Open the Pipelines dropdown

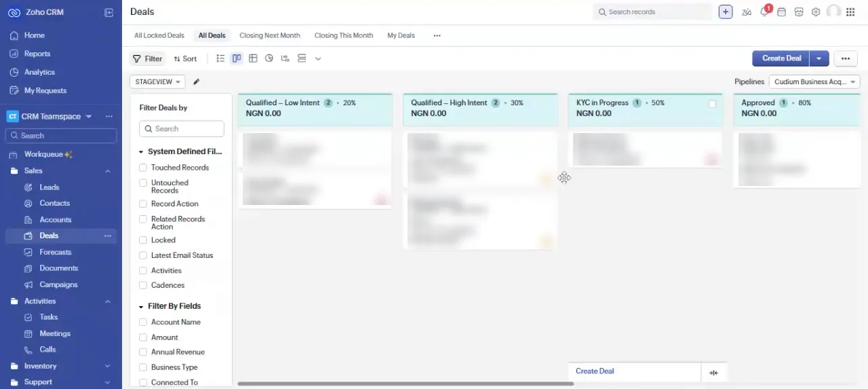click(x=814, y=82)
